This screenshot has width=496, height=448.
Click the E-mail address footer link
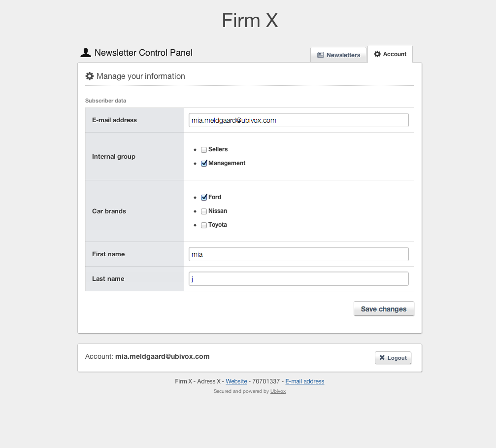[x=304, y=381]
